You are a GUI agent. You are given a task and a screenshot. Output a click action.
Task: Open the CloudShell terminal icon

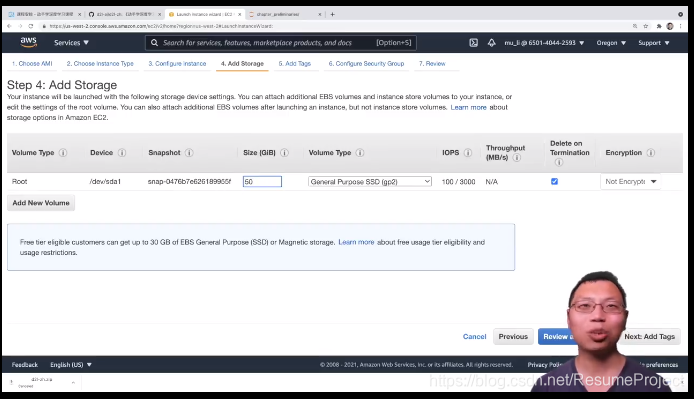473,43
